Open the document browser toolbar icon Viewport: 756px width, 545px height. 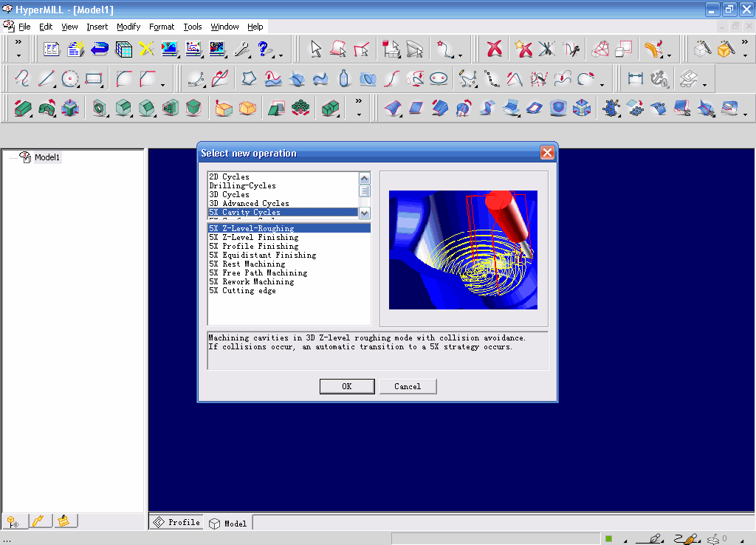coord(51,49)
